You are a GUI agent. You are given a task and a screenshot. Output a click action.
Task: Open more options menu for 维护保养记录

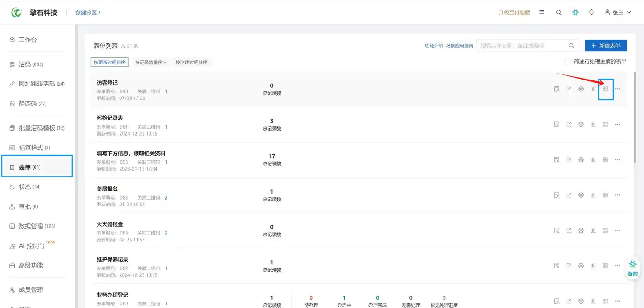click(617, 266)
